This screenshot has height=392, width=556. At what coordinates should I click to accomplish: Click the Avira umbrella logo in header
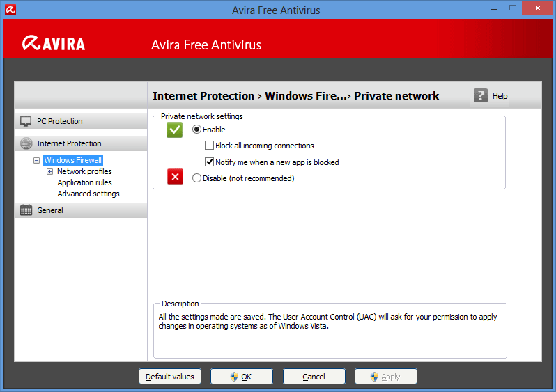(30, 44)
